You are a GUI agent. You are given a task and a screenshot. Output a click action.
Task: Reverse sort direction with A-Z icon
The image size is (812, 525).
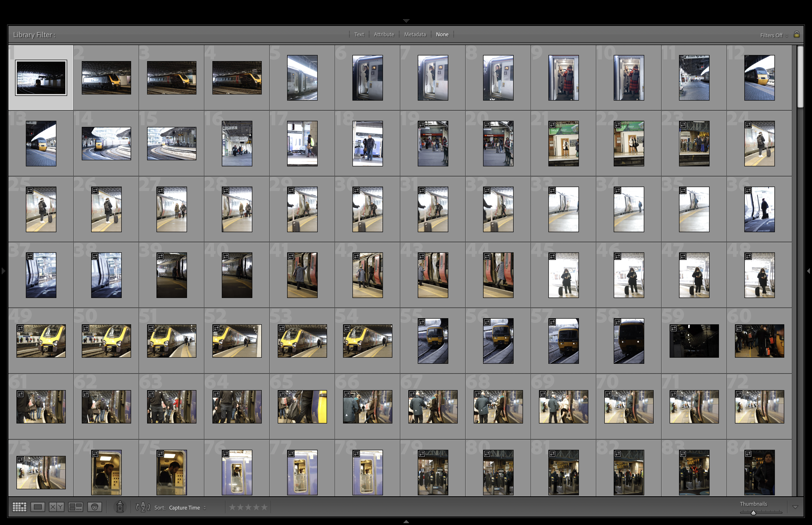(143, 507)
